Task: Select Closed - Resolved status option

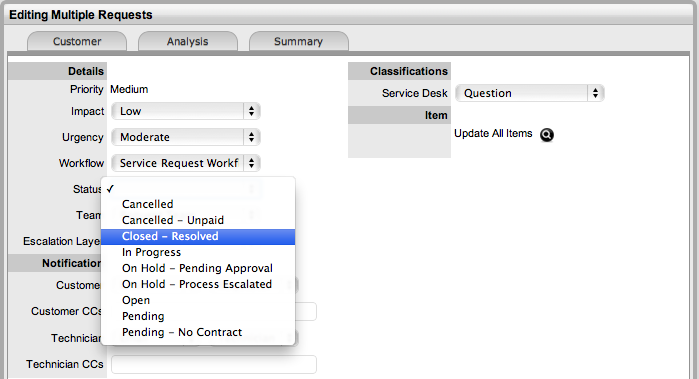Action: click(x=198, y=236)
